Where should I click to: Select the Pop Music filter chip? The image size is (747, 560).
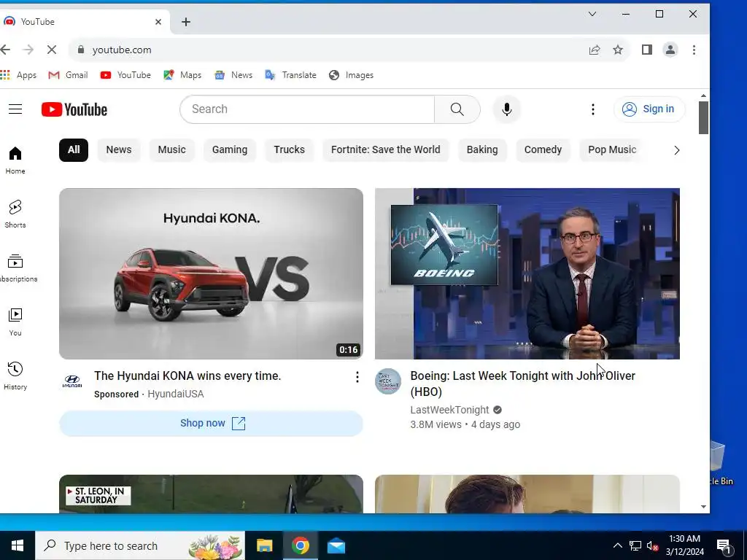[x=612, y=150]
